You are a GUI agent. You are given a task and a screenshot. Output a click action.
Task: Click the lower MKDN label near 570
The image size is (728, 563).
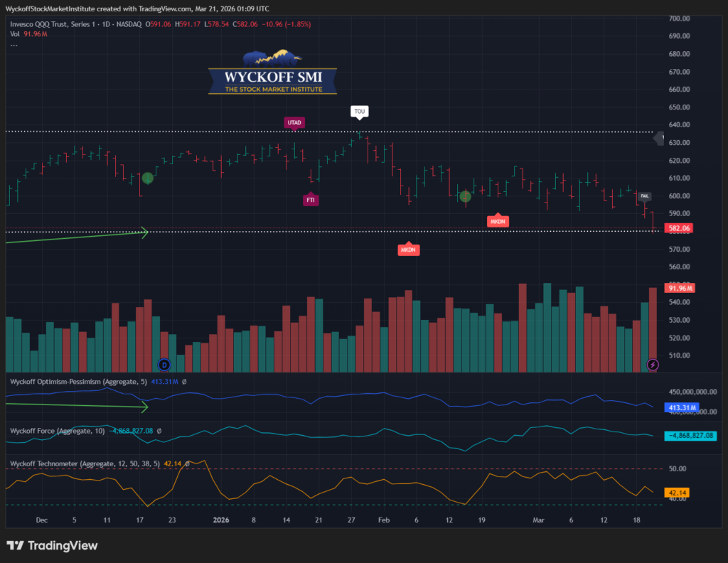pos(408,250)
